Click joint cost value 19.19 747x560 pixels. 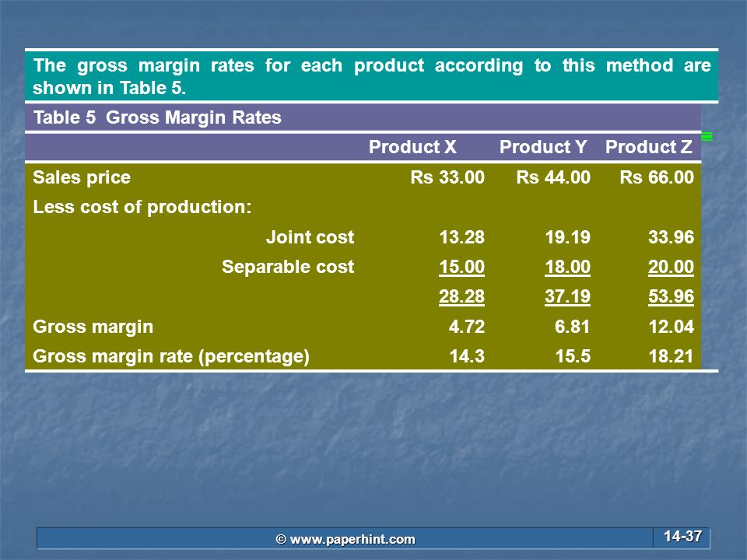567,237
